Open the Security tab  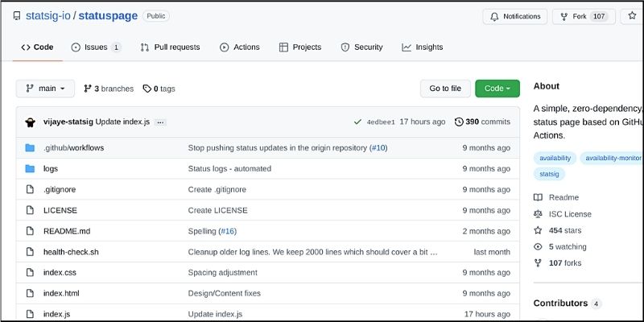361,47
